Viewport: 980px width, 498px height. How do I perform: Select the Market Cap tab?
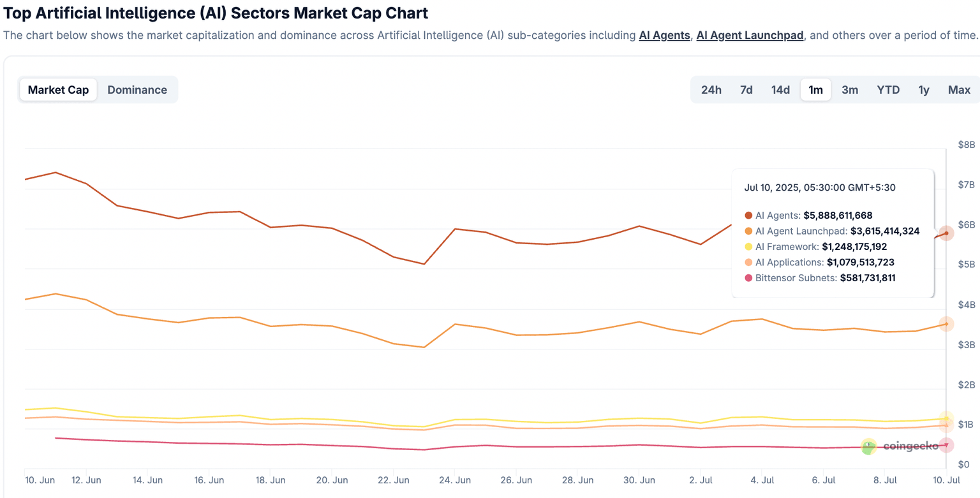[58, 89]
